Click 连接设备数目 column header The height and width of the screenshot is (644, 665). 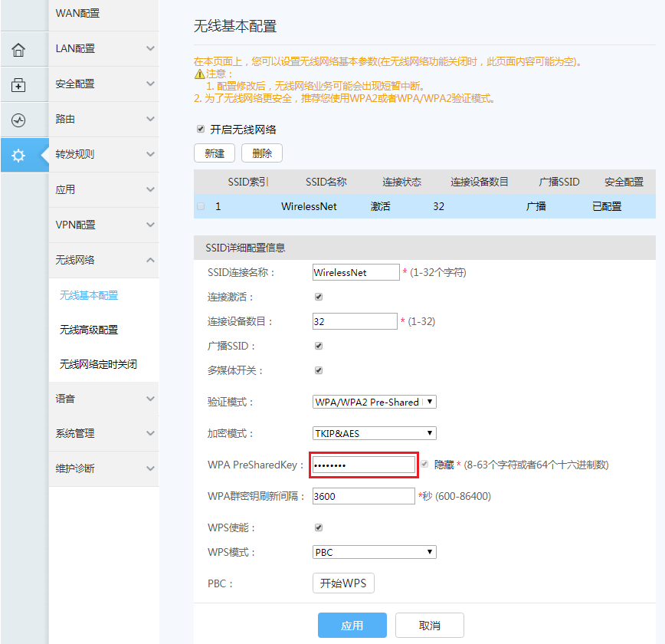click(x=480, y=182)
